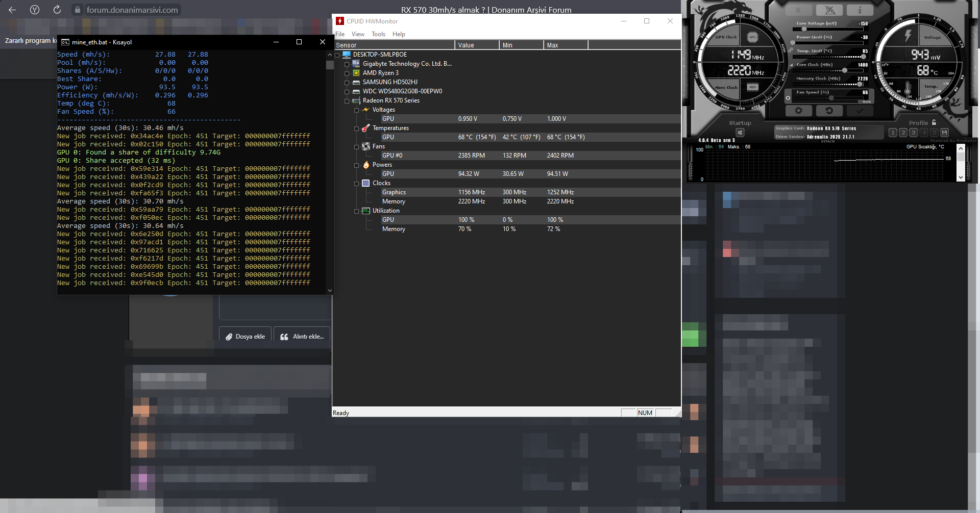Open HWMonitor View menu
This screenshot has height=513, width=980.
[358, 34]
